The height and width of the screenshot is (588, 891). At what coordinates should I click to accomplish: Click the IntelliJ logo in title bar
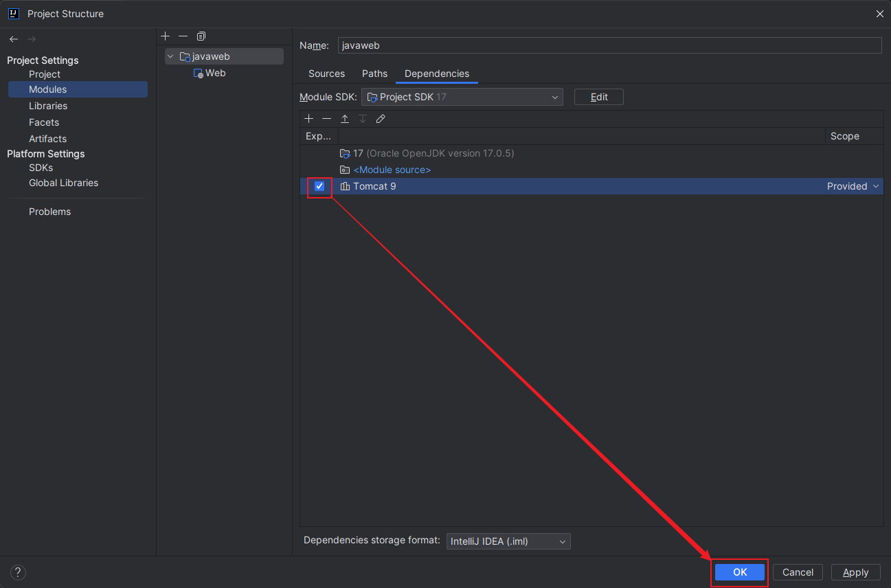(14, 13)
